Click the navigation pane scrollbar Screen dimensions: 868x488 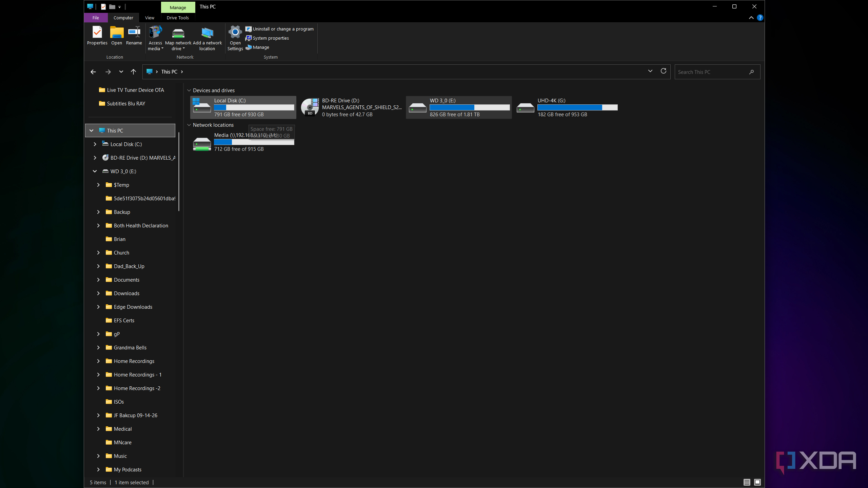tap(179, 171)
